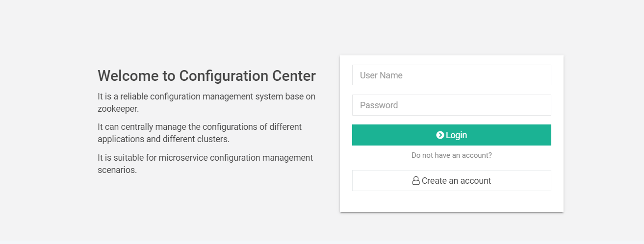Click the user silhouette icon beside Create an account
Screen dimensions: 644x244
tap(416, 181)
